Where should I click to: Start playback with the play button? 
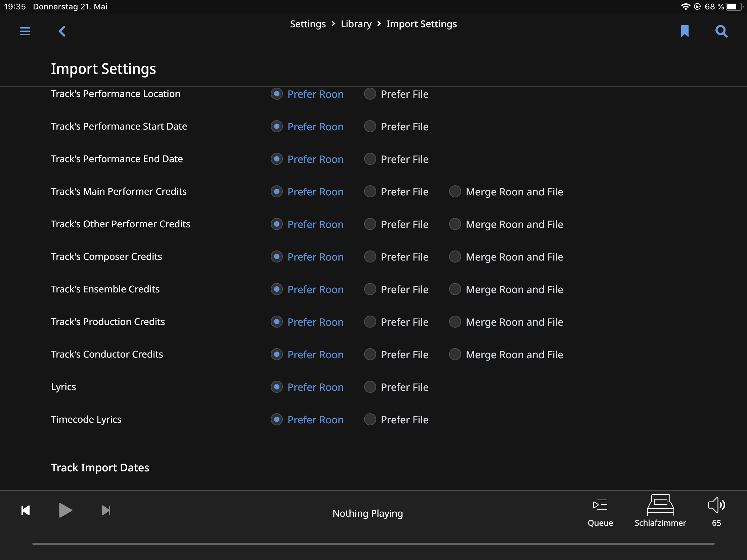(65, 510)
